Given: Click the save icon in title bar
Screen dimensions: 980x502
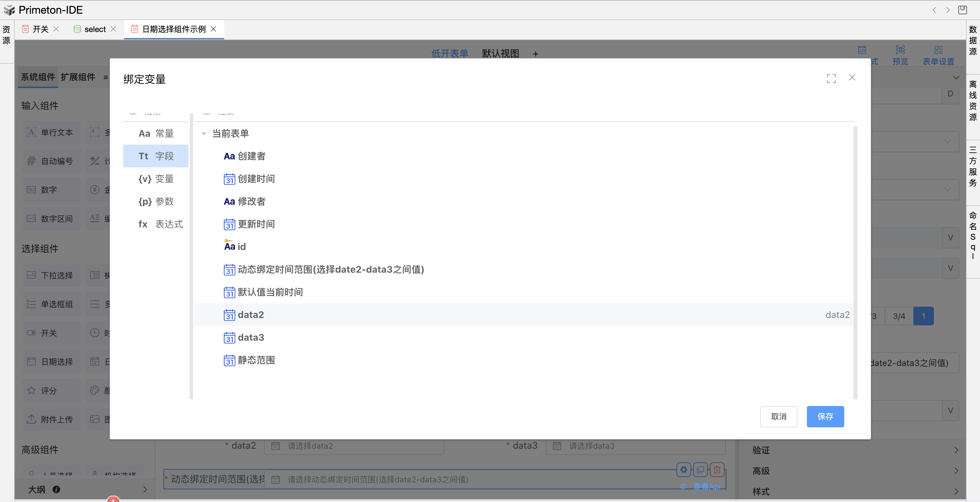Looking at the screenshot, I should pyautogui.click(x=963, y=10).
